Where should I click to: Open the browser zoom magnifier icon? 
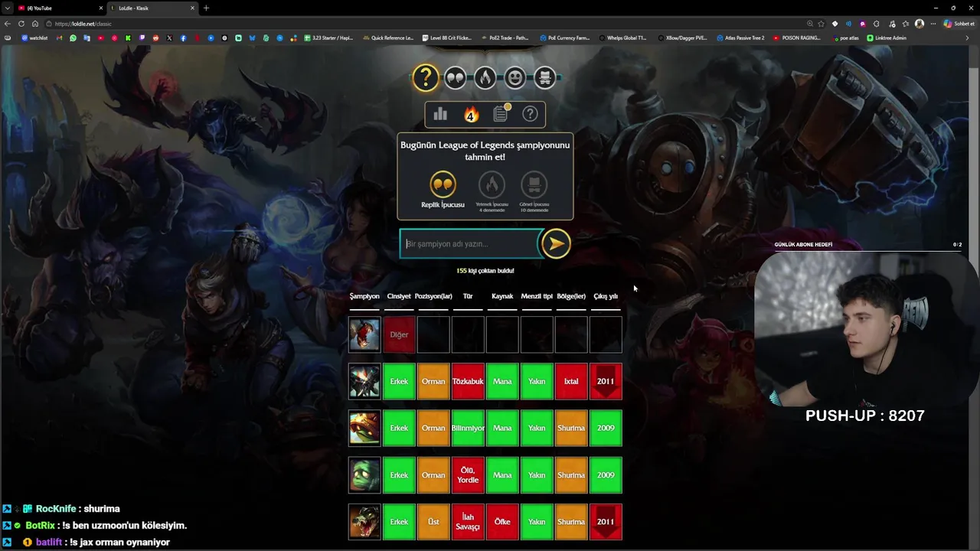(x=809, y=24)
